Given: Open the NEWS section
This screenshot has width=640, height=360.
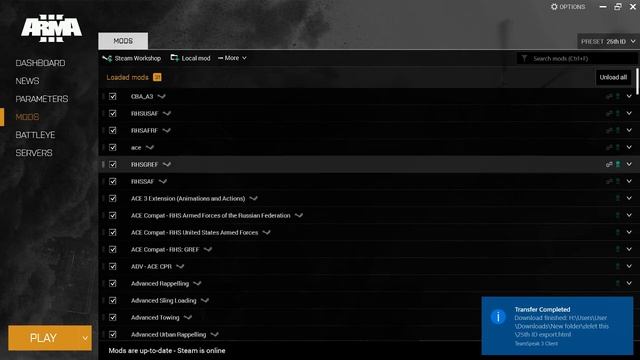Looking at the screenshot, I should (x=27, y=81).
